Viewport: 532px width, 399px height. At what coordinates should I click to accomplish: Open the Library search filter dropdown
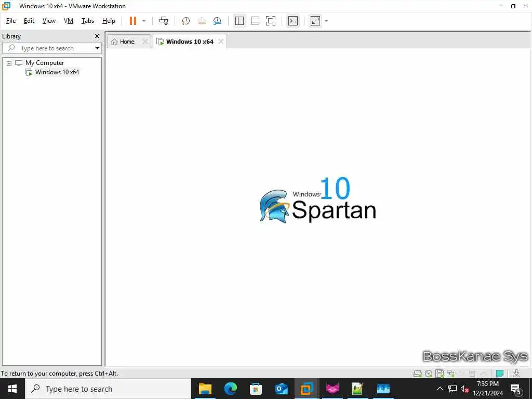pos(97,48)
